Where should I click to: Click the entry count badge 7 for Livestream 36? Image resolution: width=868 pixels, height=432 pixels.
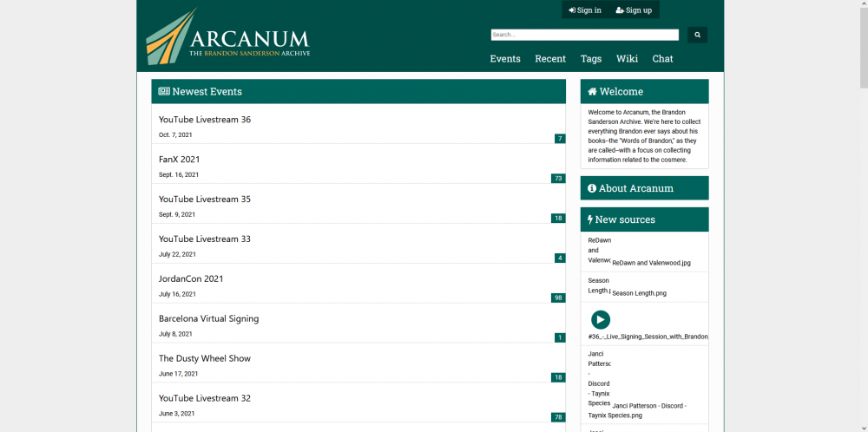[x=560, y=138]
